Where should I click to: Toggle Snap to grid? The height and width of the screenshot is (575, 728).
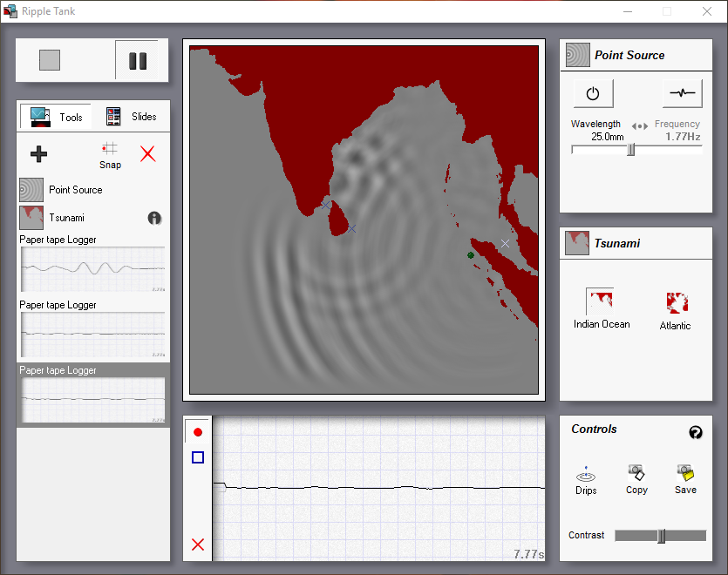click(x=110, y=156)
